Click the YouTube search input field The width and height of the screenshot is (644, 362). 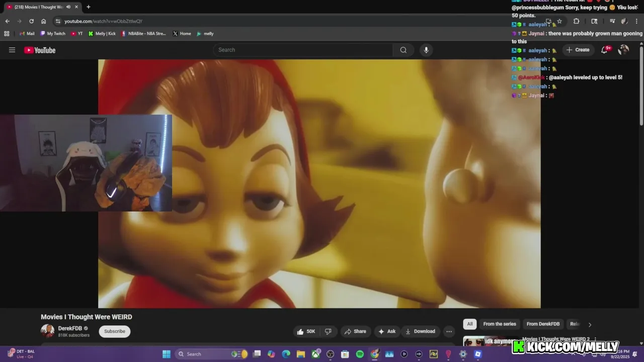click(x=303, y=50)
